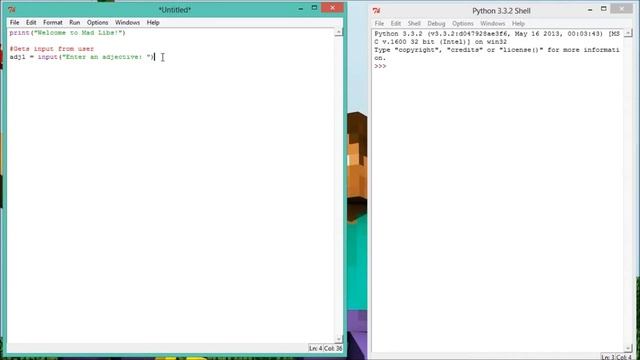Maximize the Untitled editor window
This screenshot has height=360, width=640.
[314, 8]
